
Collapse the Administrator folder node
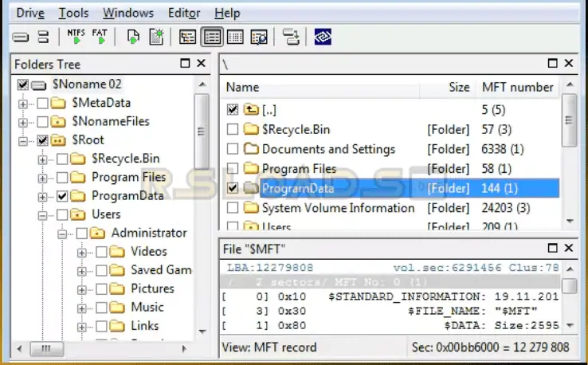tap(61, 234)
